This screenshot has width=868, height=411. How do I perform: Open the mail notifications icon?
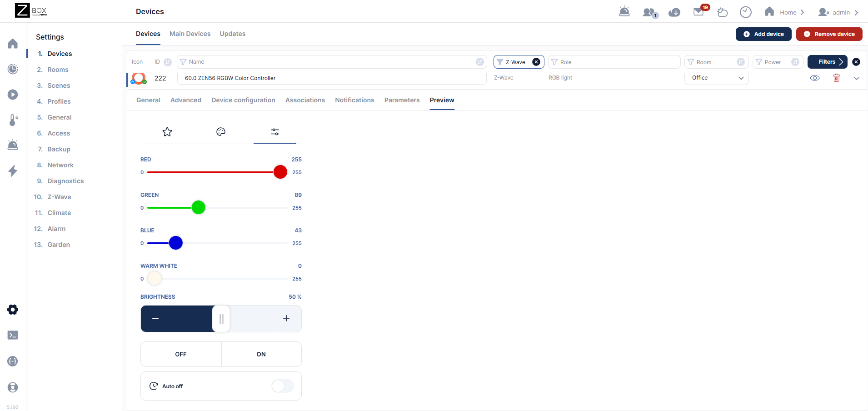pyautogui.click(x=698, y=12)
